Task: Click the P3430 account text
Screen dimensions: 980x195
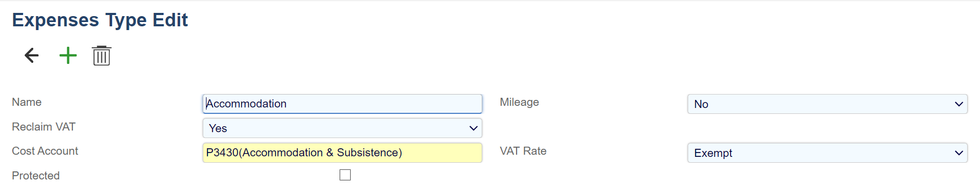Action: 304,153
